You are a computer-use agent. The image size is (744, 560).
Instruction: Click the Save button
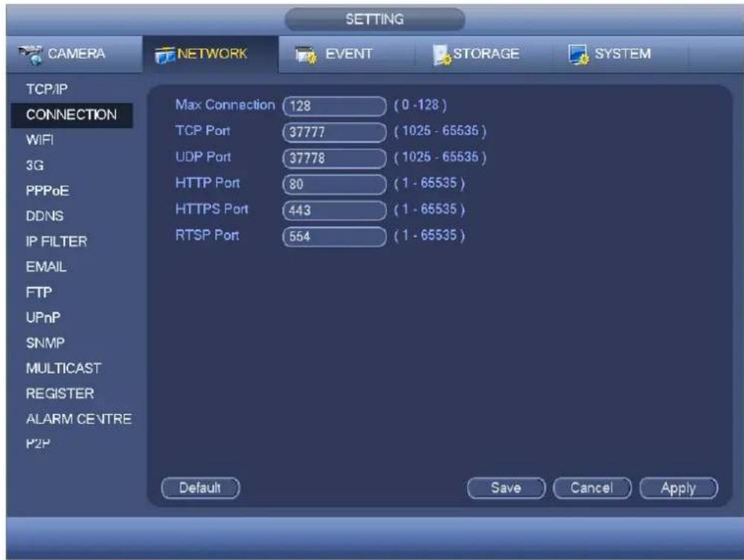point(506,488)
